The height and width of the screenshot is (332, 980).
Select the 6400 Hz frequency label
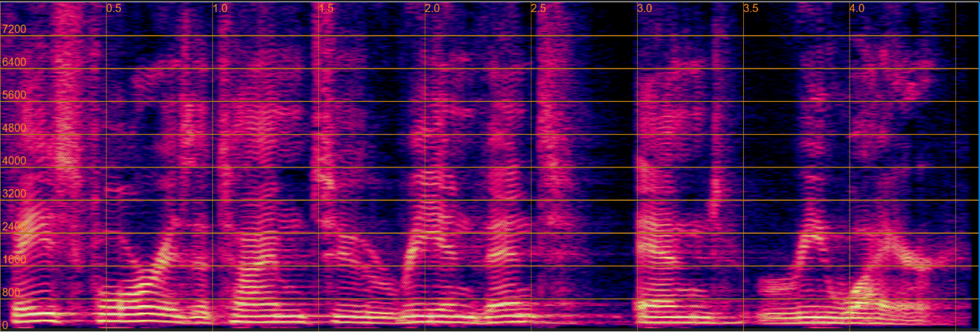[14, 62]
